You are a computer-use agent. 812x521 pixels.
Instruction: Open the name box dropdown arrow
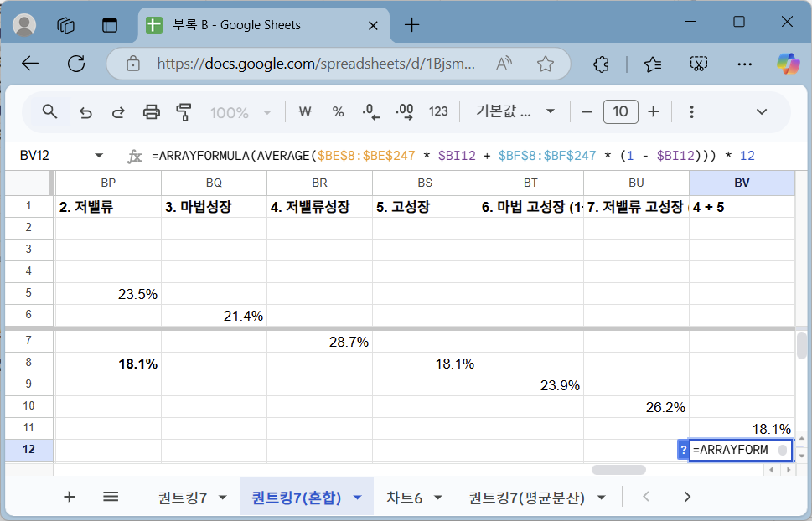pos(99,155)
